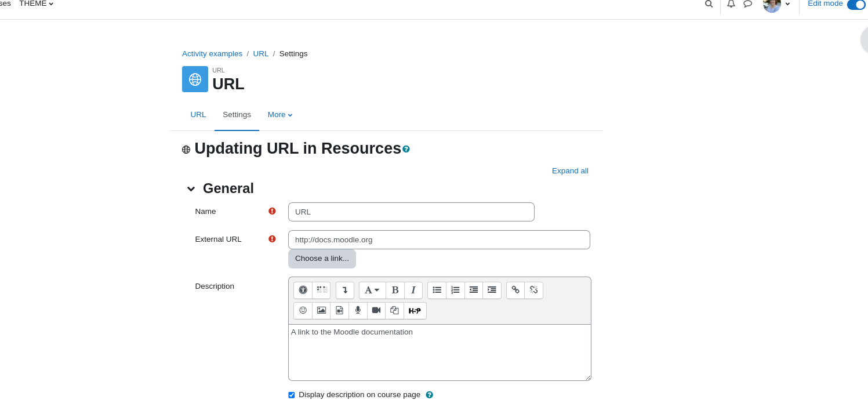
Task: Open the user menu avatar dropdown
Action: tap(776, 4)
